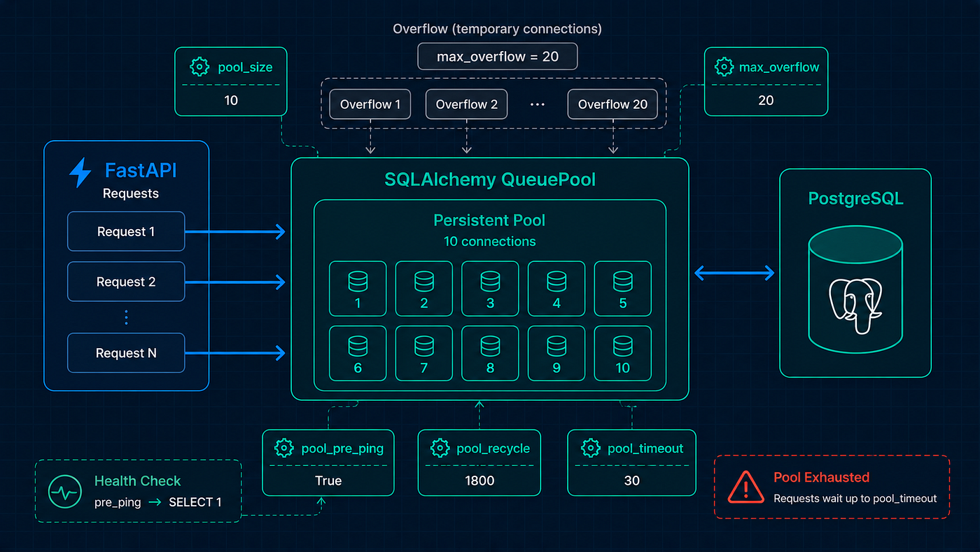This screenshot has width=980, height=552.
Task: Click the gear icon beside max_overflow
Action: 724,67
